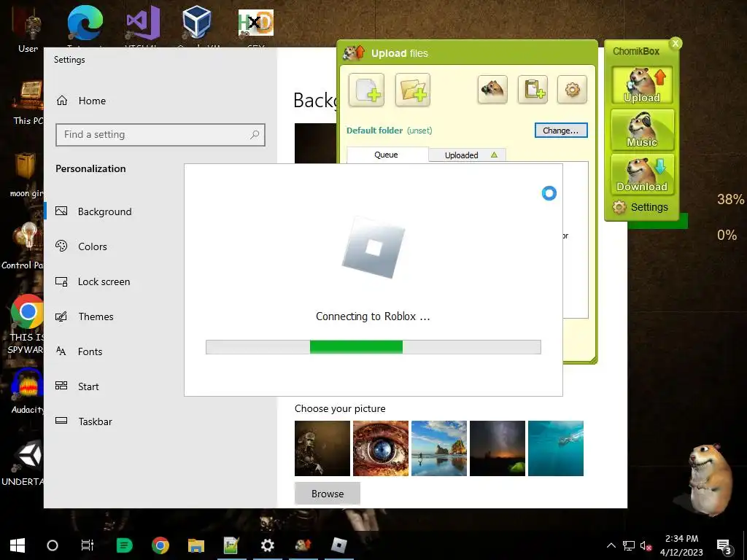Click the Roblox connecting progress bar
The image size is (747, 560).
(x=373, y=347)
